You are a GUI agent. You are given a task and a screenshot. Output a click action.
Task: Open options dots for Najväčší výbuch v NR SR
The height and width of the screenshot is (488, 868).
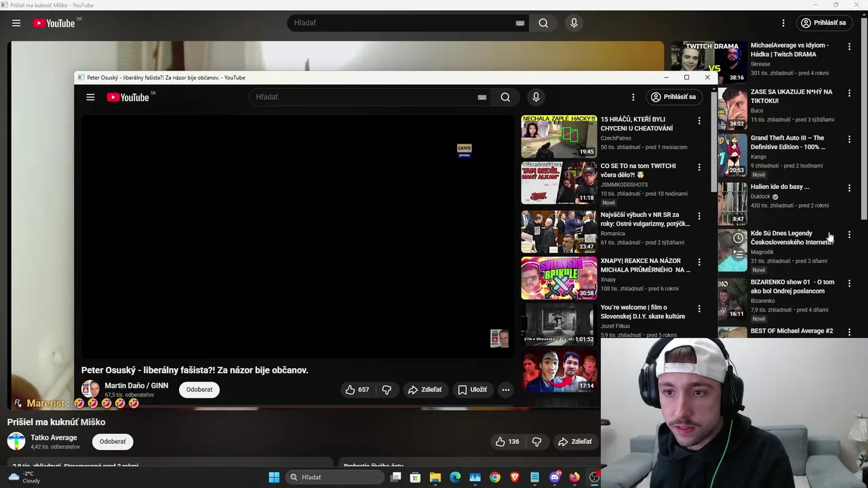point(699,216)
